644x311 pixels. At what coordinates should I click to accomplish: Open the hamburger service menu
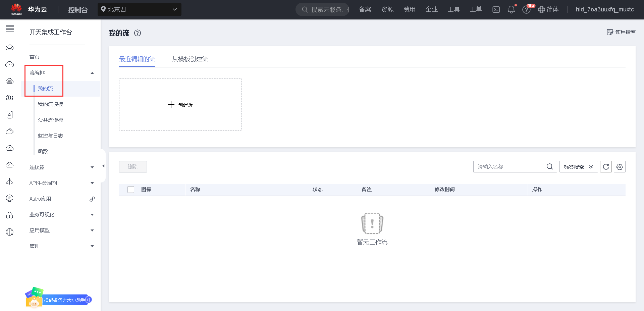point(10,29)
